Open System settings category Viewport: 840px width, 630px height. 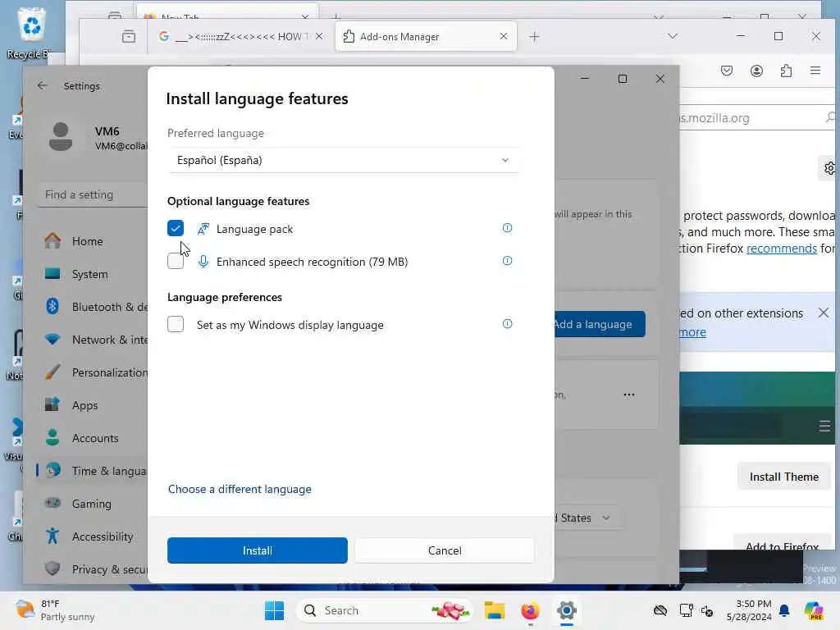[x=91, y=274]
